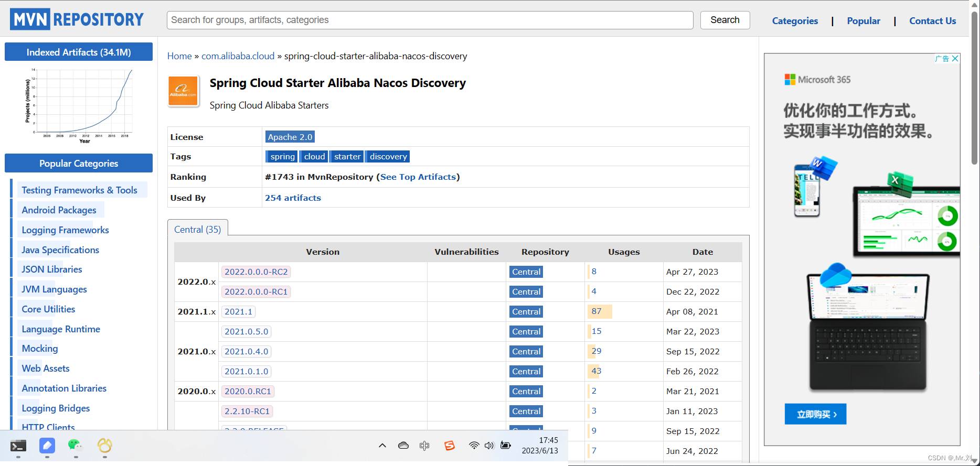The height and width of the screenshot is (466, 980).
Task: Click the projects growth chart
Action: coord(79,105)
